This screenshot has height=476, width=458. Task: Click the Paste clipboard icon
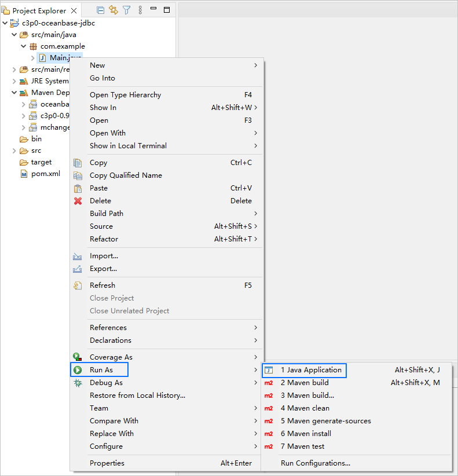[78, 188]
